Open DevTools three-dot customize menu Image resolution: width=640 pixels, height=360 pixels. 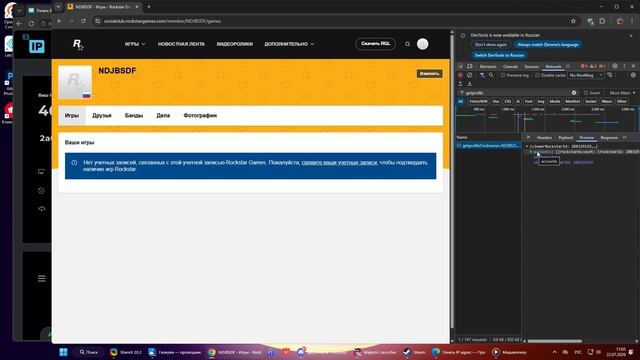click(624, 66)
